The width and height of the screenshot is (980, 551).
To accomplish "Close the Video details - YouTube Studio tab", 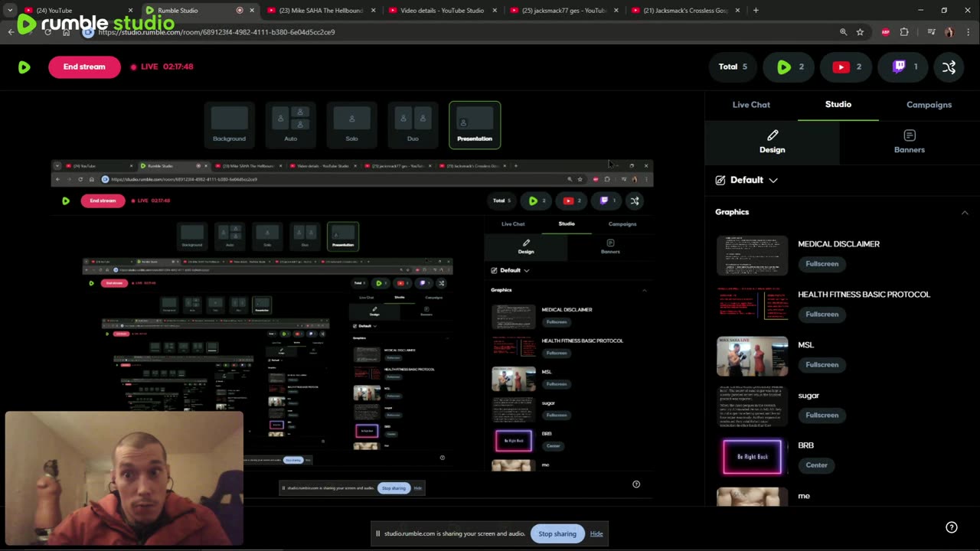I will tap(495, 11).
